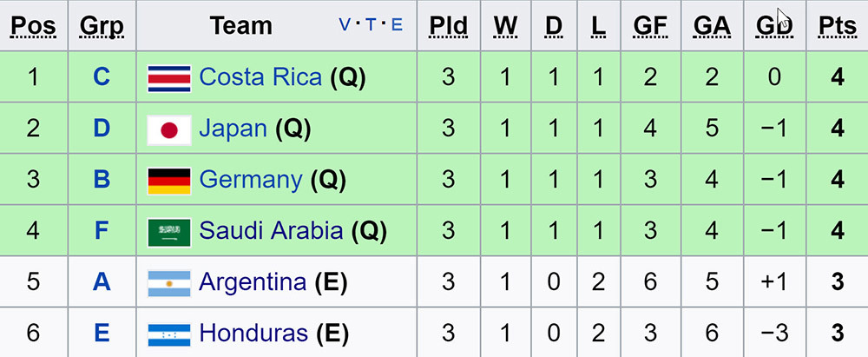Click the V (view template) link
This screenshot has width=868, height=357.
tap(345, 25)
